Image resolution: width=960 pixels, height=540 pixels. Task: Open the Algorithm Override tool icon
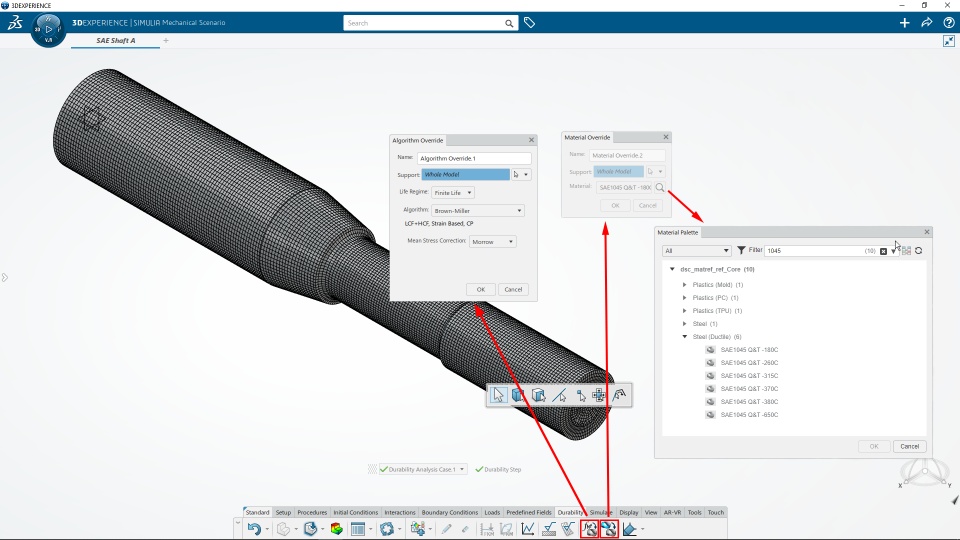click(x=590, y=528)
